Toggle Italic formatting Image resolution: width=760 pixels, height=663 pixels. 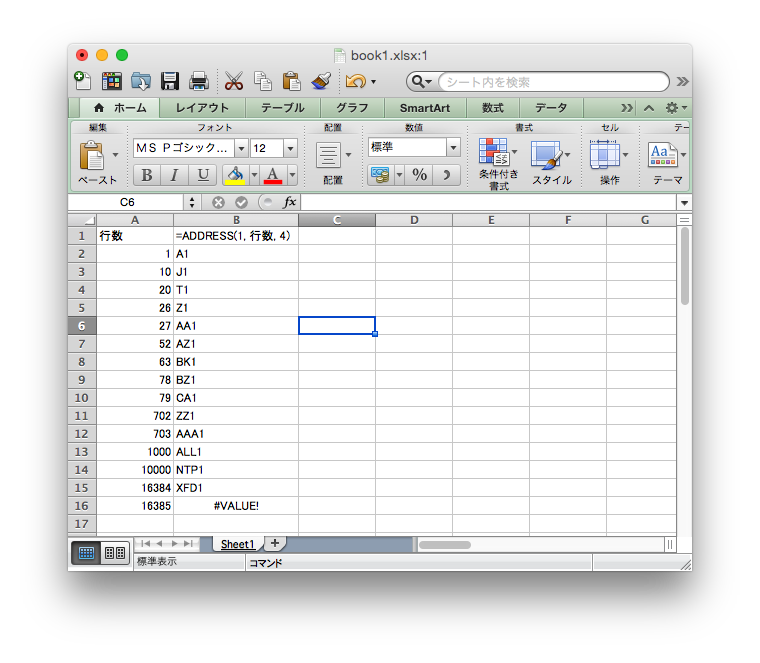pyautogui.click(x=174, y=175)
